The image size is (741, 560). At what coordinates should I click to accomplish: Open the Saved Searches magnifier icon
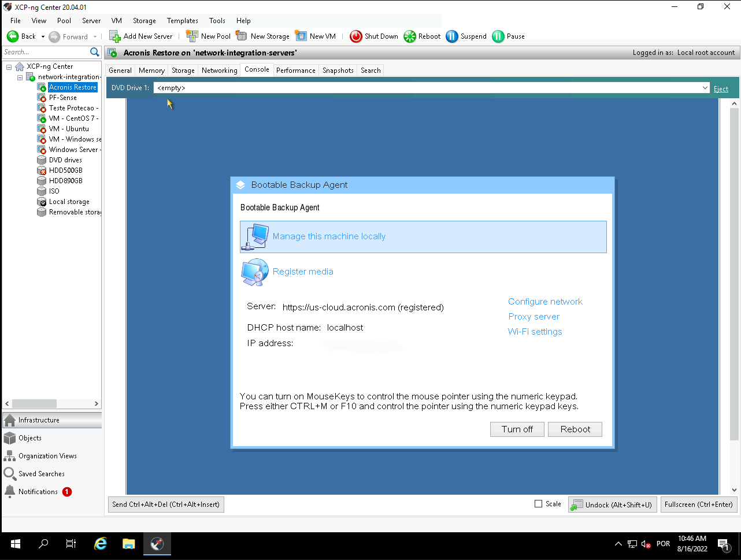click(x=10, y=474)
